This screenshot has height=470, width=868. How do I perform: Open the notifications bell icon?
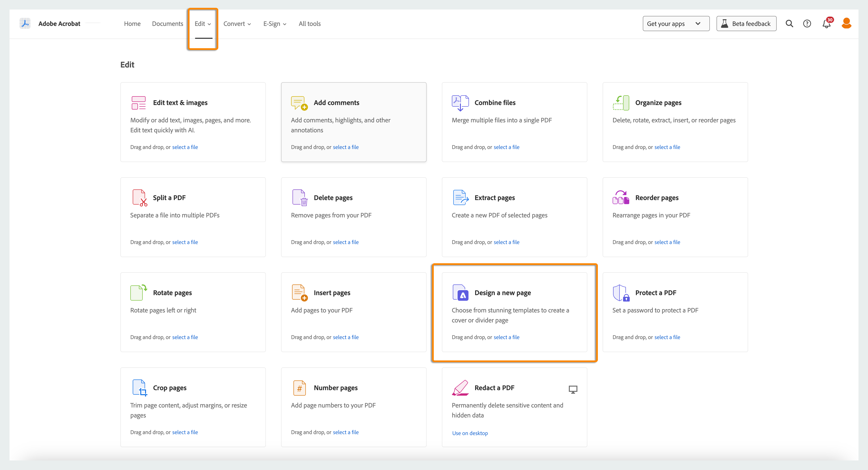[x=827, y=24]
